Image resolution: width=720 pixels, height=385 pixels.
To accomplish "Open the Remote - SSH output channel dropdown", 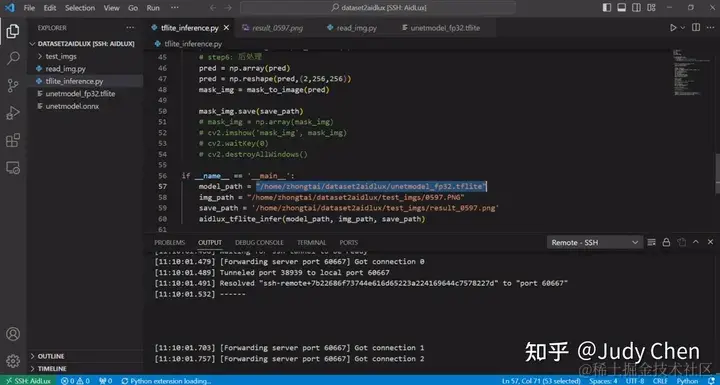I will click(594, 242).
